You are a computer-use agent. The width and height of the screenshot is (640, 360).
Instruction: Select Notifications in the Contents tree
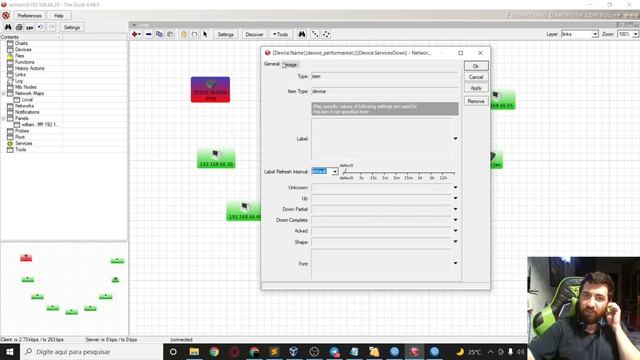tap(27, 112)
